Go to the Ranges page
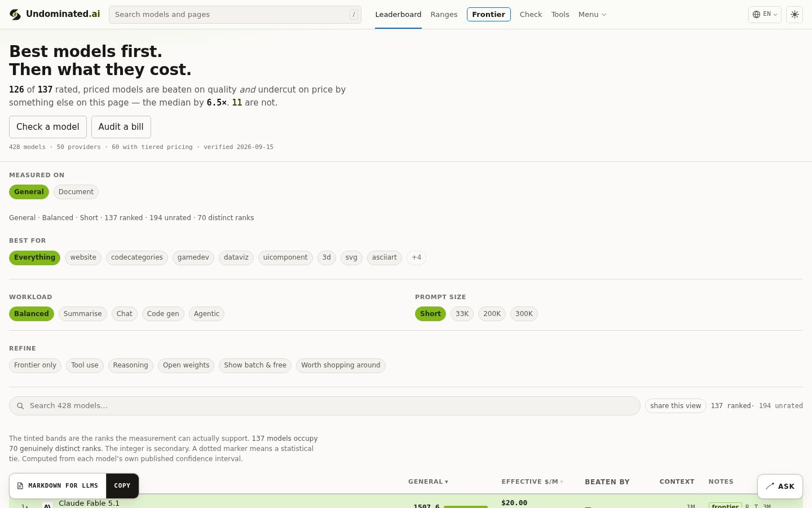Viewport: 812px width, 508px height. [x=444, y=15]
